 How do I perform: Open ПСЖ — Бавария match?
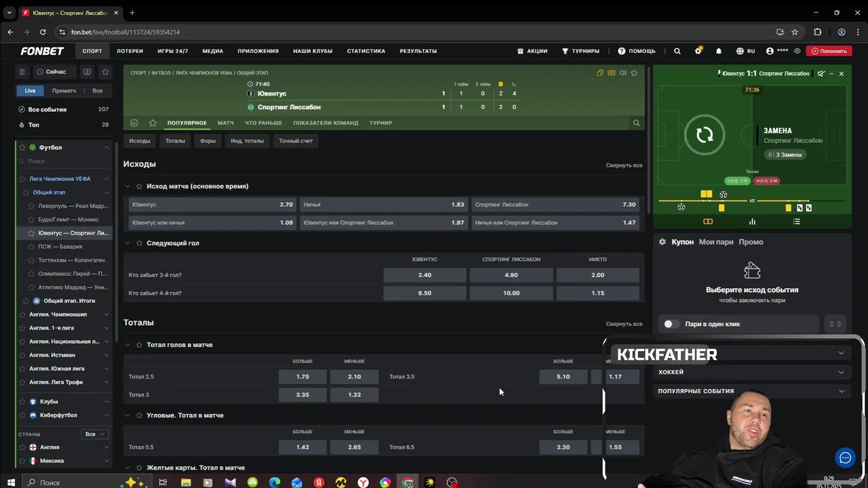point(60,247)
